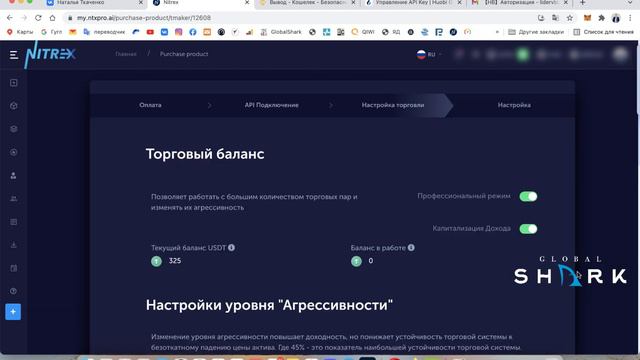The height and width of the screenshot is (360, 640).
Task: Switch to the Наталья Ткаченко tab
Action: (x=95, y=3)
